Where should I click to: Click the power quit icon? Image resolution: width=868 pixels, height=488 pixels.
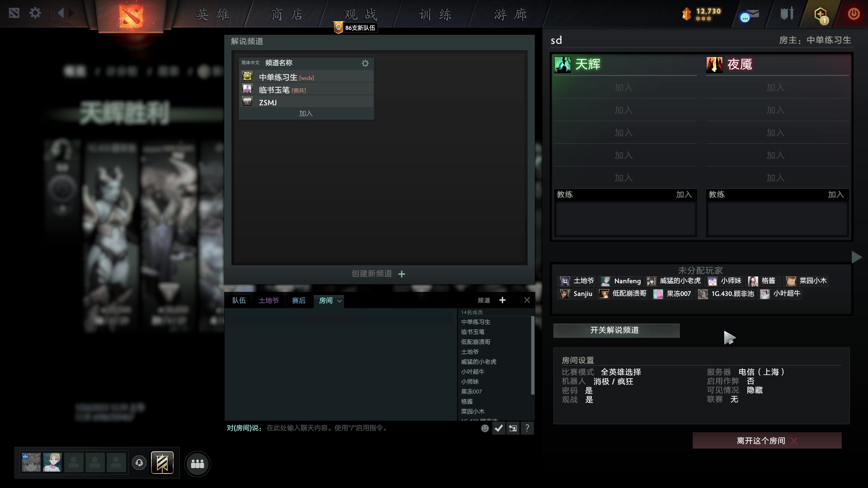(x=854, y=14)
